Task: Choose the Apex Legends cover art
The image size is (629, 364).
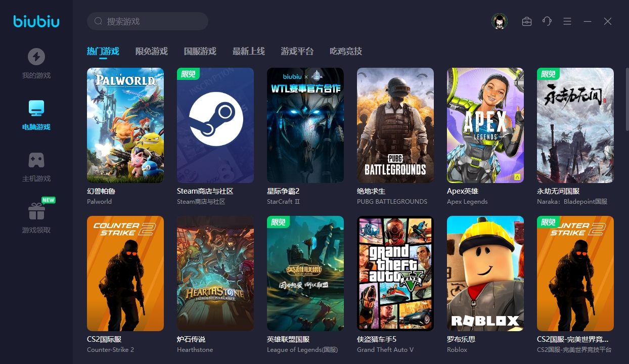Action: 485,125
